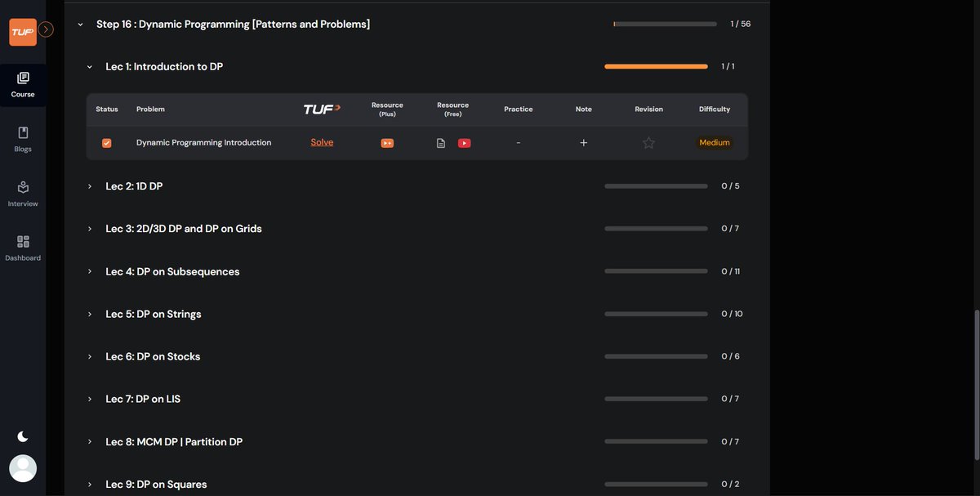Click the 0 / 5 count for Lec 2
980x496 pixels.
tap(730, 186)
